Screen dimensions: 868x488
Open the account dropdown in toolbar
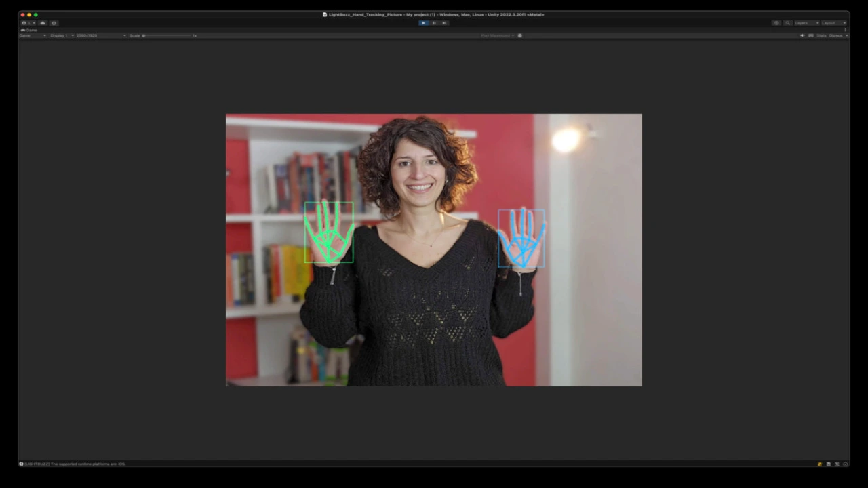click(27, 23)
